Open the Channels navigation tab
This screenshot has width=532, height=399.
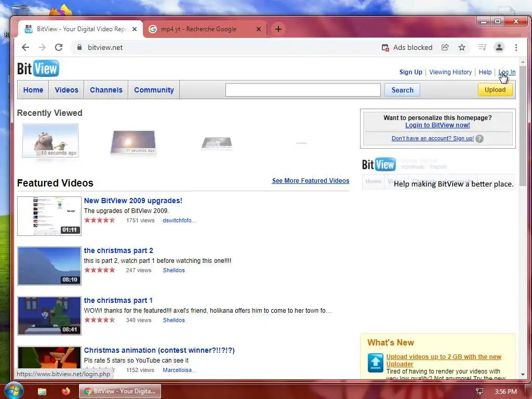pyautogui.click(x=106, y=90)
